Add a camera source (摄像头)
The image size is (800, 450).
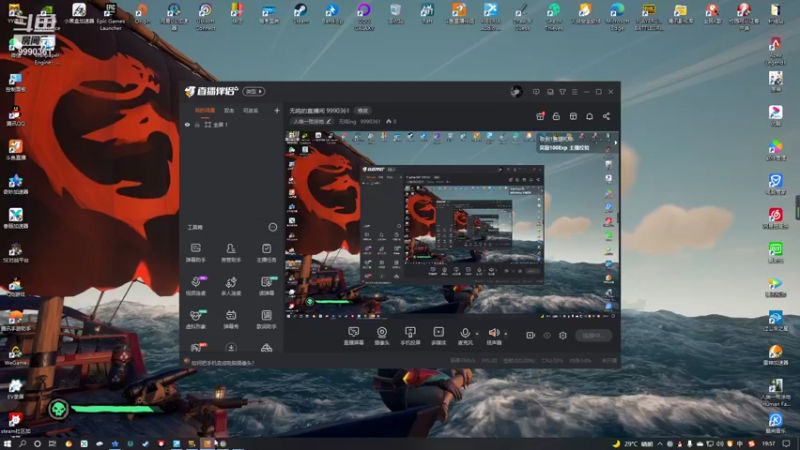pyautogui.click(x=382, y=336)
